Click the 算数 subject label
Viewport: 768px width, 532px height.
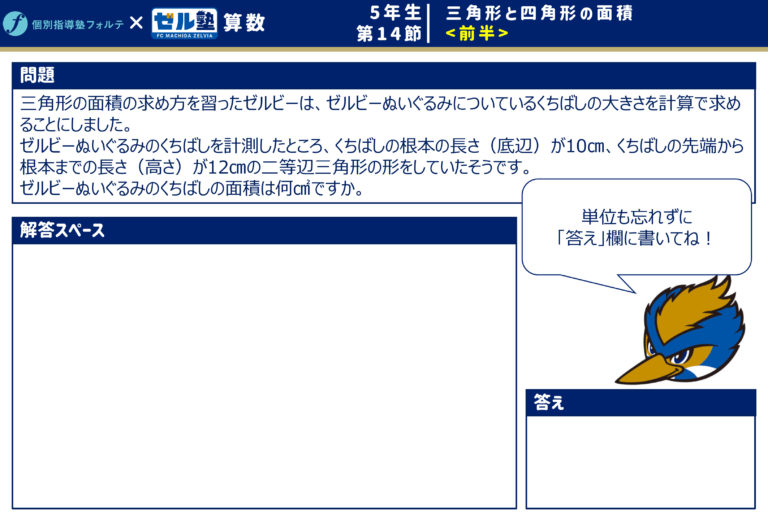[x=244, y=23]
